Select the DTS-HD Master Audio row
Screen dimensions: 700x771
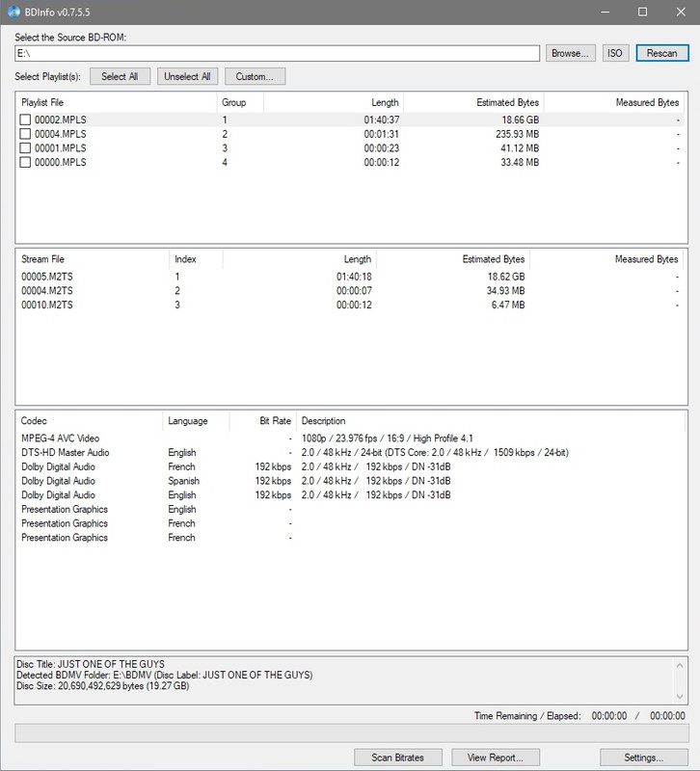(351, 452)
